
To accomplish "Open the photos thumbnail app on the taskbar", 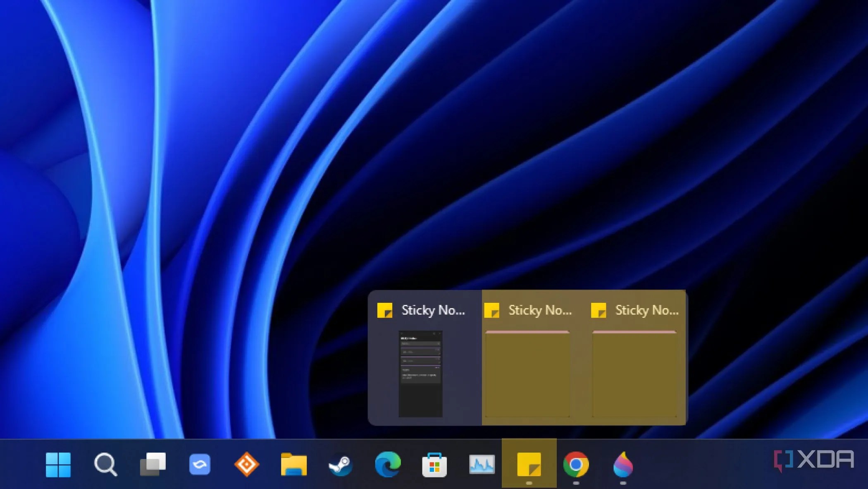I will tap(482, 465).
